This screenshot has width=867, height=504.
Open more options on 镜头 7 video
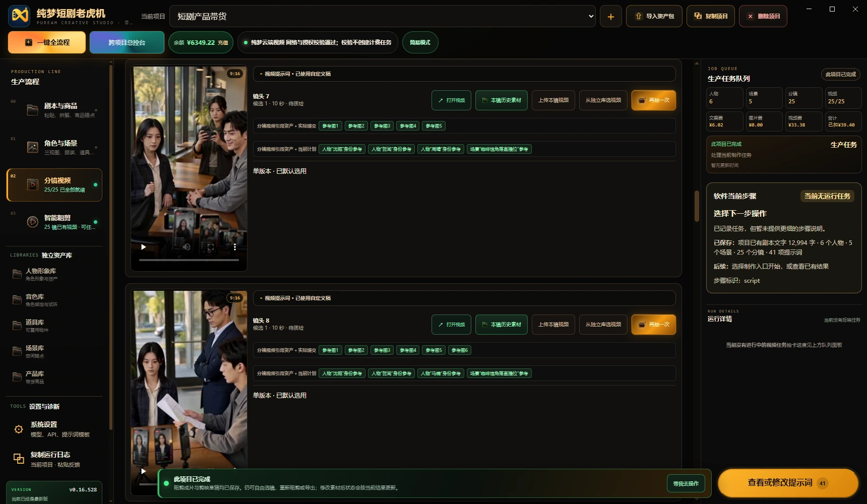point(234,247)
